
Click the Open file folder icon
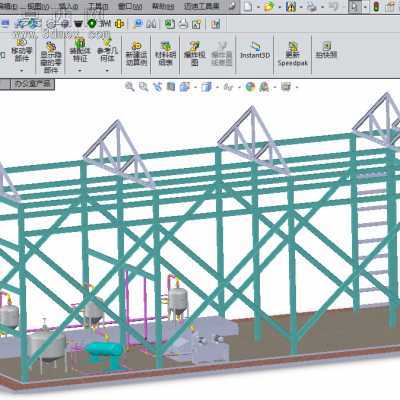click(269, 7)
